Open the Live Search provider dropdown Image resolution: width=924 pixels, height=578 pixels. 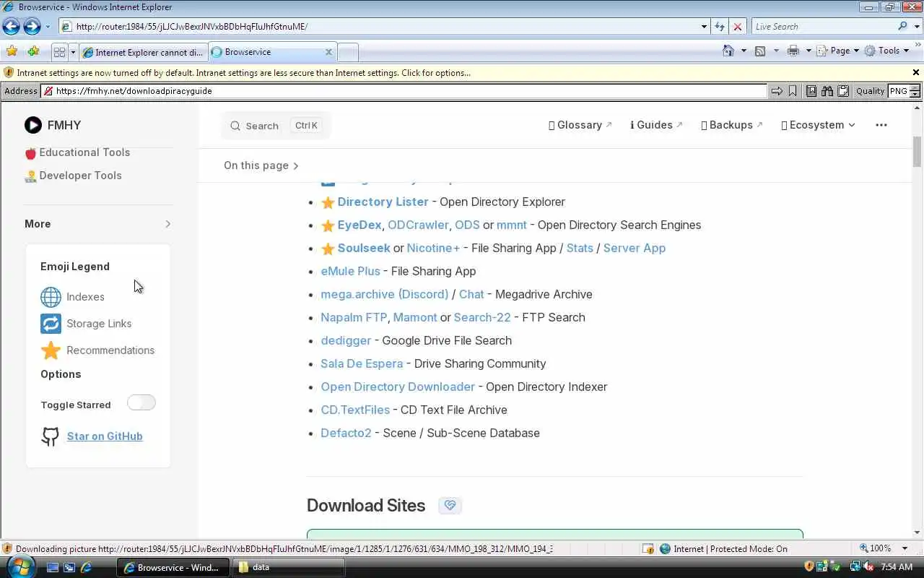pyautogui.click(x=915, y=27)
